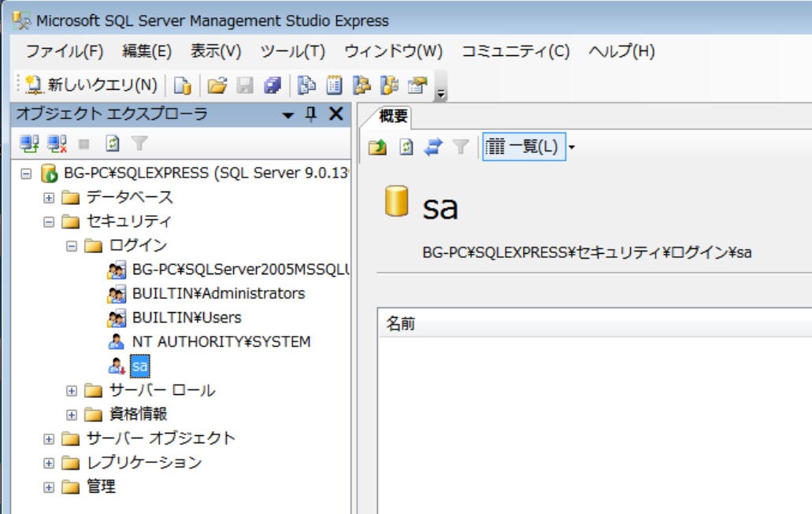The image size is (812, 514).
Task: Click the properties window toolbar icon
Action: pyautogui.click(x=417, y=85)
